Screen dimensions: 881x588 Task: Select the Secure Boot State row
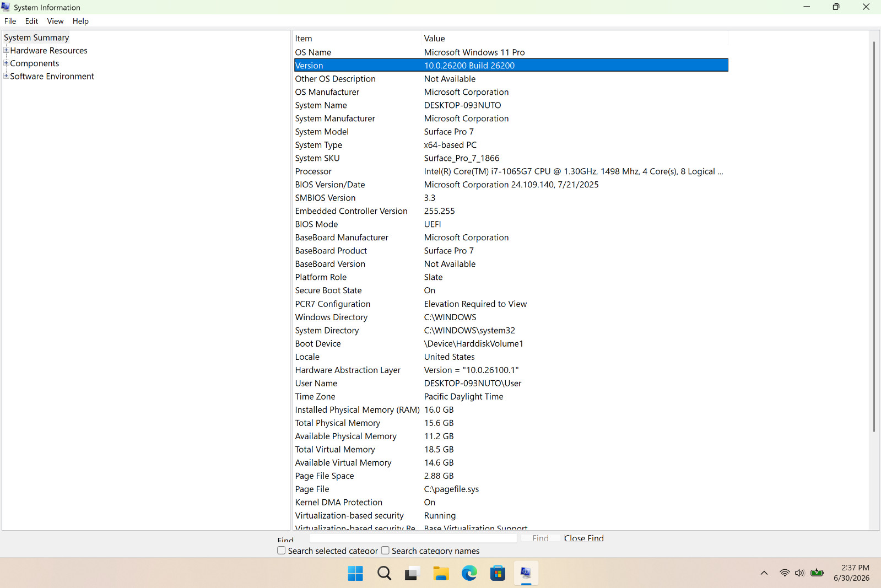511,290
